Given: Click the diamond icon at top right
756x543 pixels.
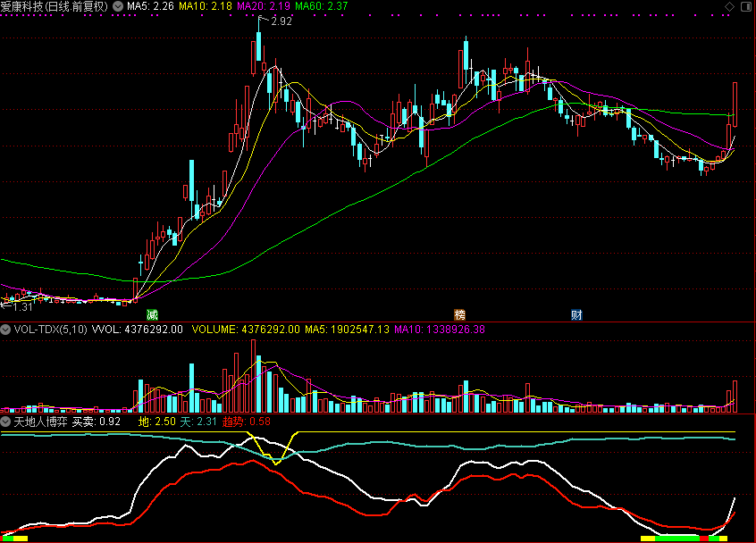Looking at the screenshot, I should (729, 6).
